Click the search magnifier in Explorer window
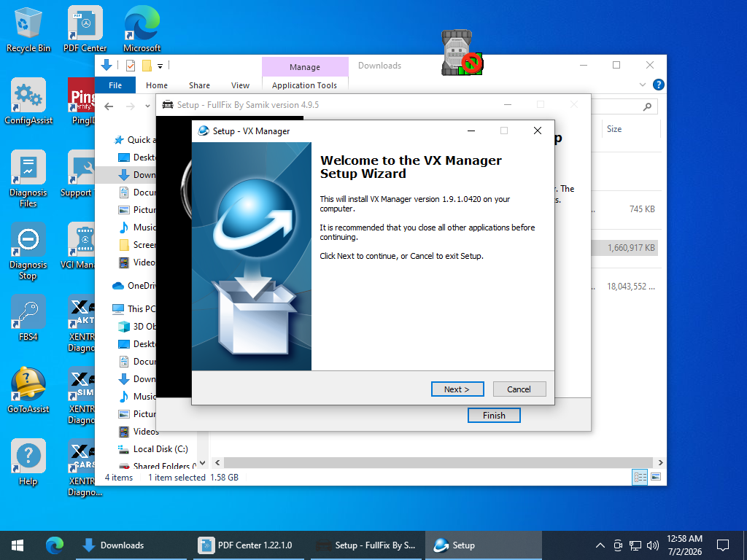The image size is (747, 560). tap(647, 106)
